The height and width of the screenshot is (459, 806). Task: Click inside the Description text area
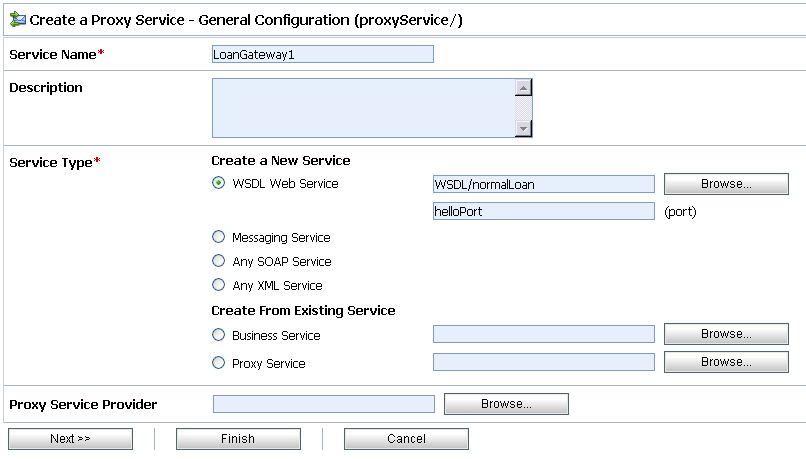pyautogui.click(x=363, y=108)
